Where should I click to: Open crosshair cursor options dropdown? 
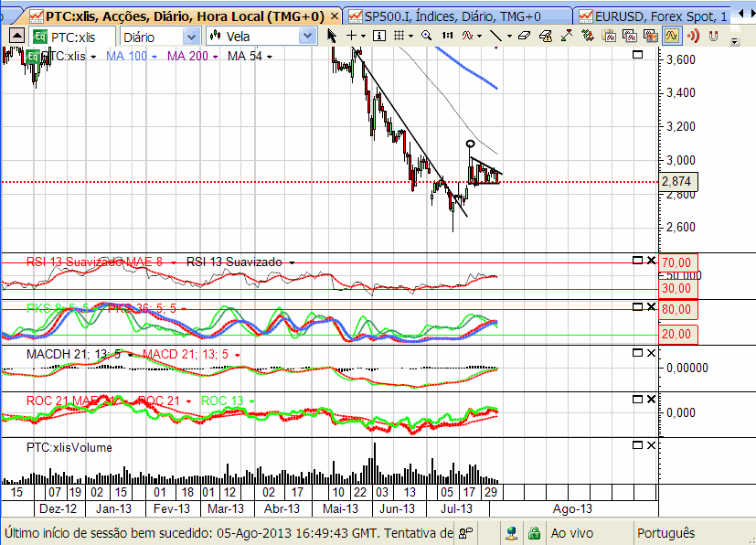364,37
